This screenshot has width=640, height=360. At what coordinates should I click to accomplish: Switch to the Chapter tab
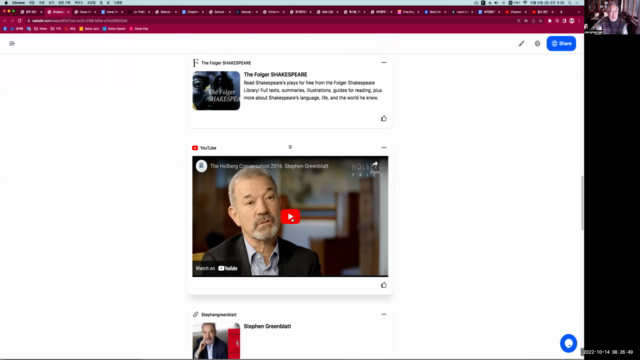click(193, 12)
